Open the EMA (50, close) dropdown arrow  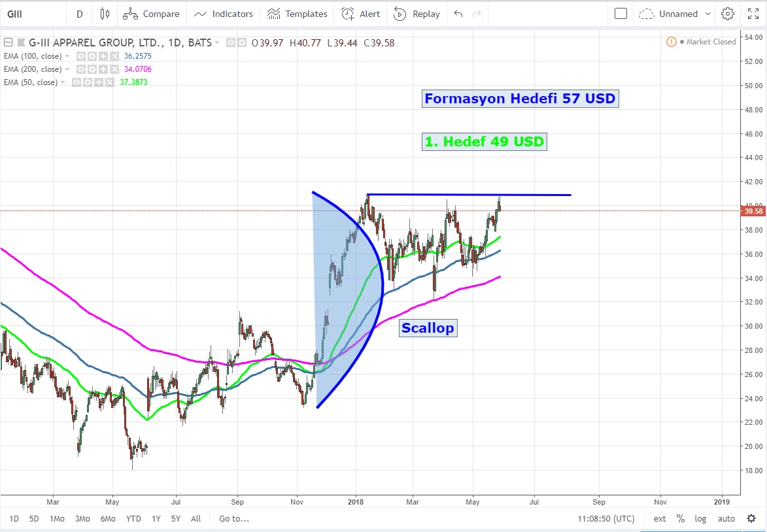63,82
